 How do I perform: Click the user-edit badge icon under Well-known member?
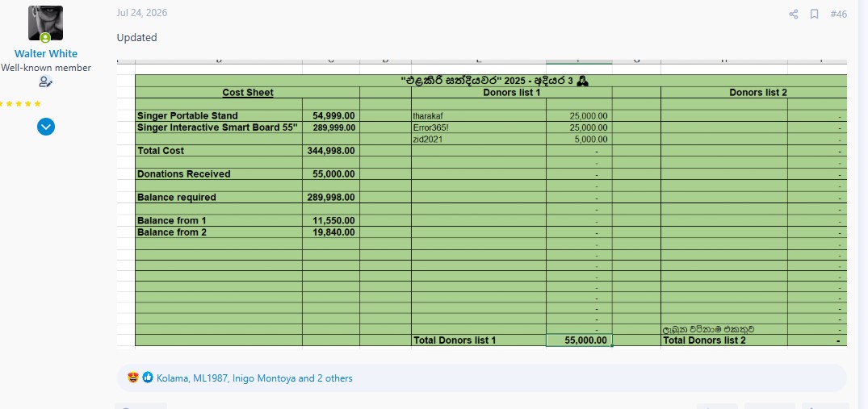coord(45,82)
